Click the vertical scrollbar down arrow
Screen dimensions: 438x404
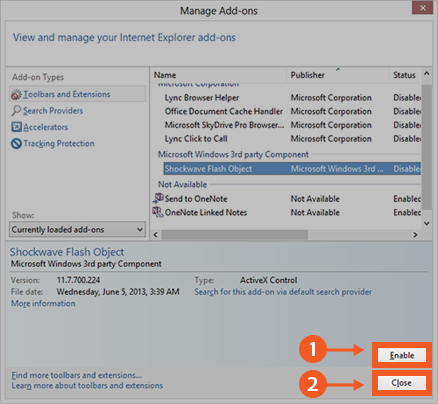(427, 223)
